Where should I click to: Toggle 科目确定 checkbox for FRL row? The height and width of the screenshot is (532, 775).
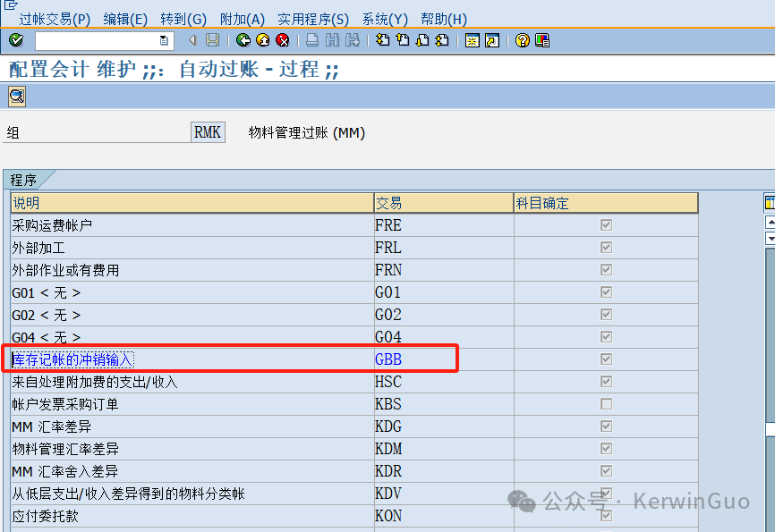pos(606,247)
